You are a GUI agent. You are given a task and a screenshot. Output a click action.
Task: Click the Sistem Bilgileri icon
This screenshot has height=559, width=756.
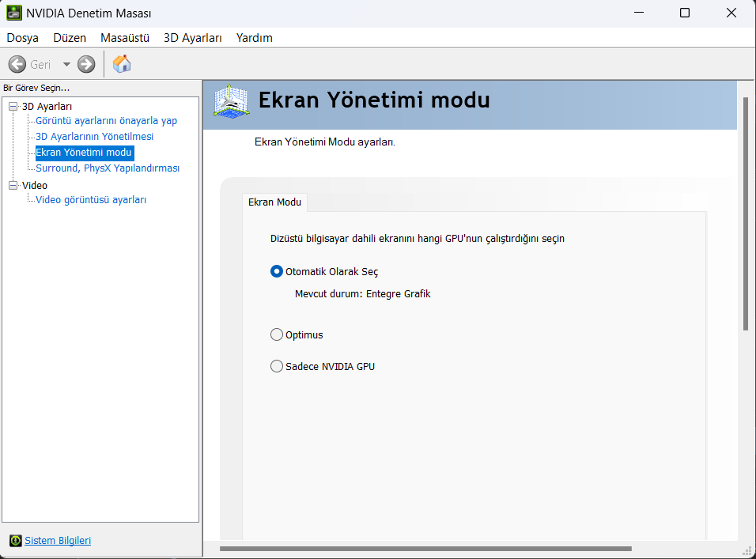(x=16, y=541)
